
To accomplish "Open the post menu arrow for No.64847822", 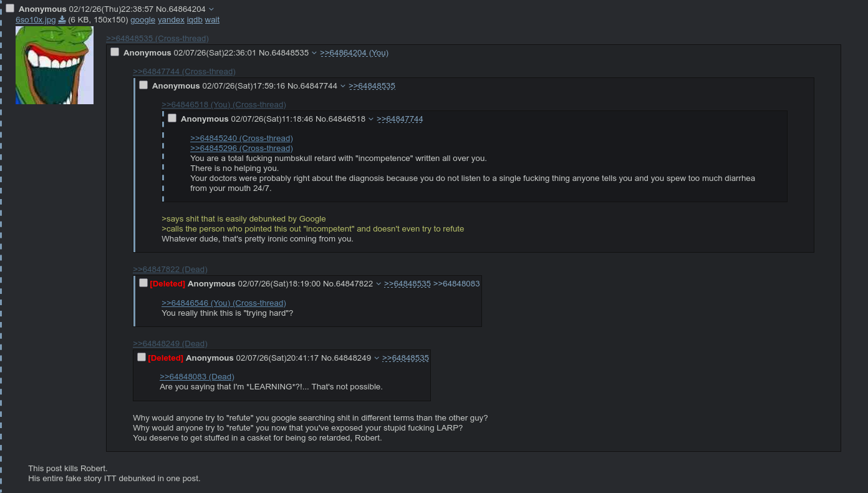I will [379, 284].
